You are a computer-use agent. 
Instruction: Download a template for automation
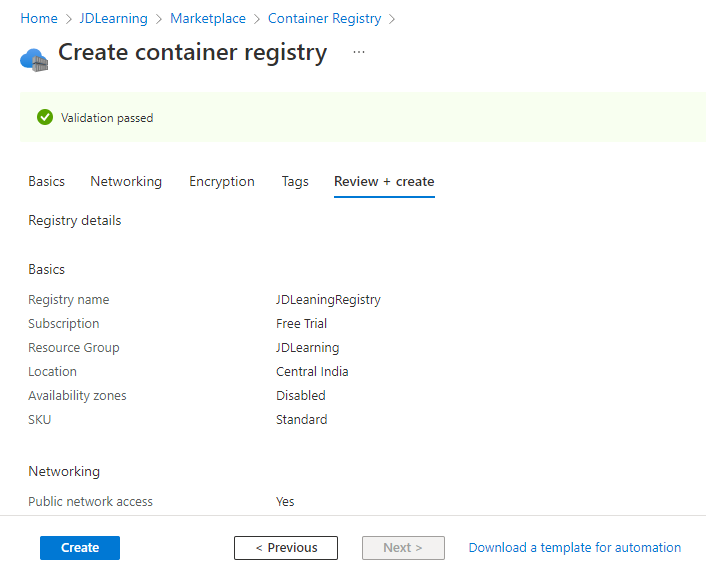click(575, 548)
